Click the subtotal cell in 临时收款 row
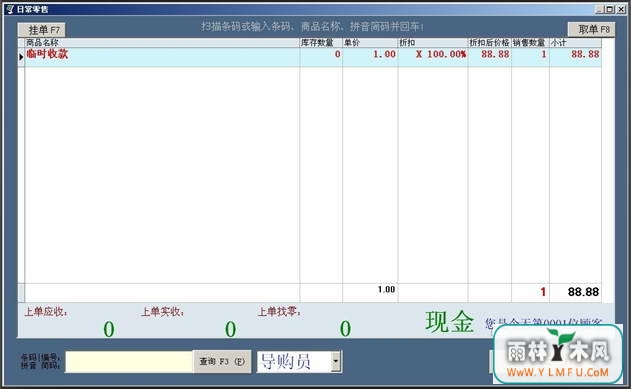Viewport: 631px width, 389px height. point(575,57)
